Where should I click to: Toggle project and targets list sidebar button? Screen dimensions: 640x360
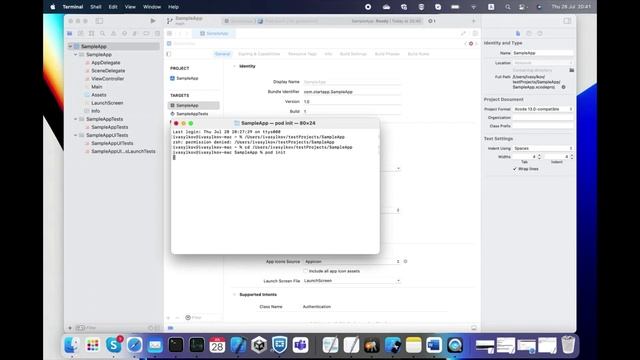[x=169, y=54]
